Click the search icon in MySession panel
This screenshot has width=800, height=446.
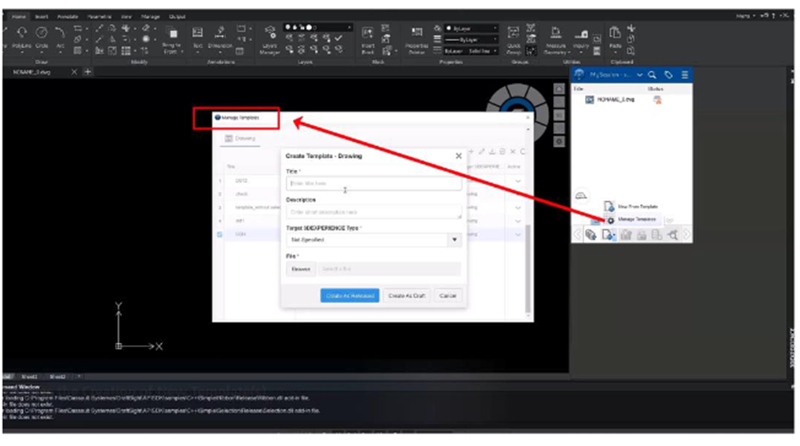tap(651, 75)
